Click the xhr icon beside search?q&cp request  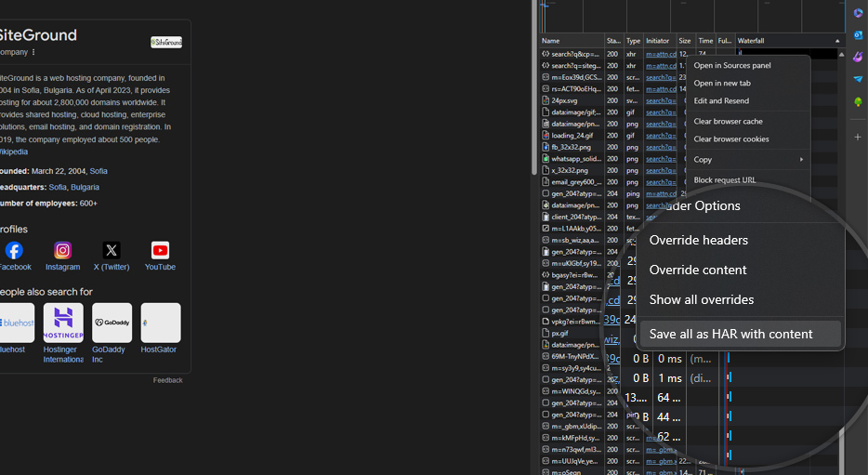point(546,54)
